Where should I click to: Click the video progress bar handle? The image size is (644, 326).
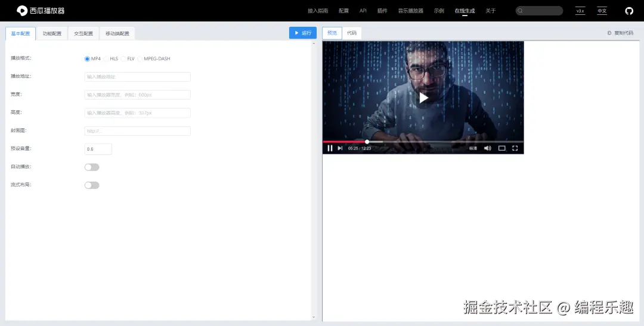pos(367,142)
